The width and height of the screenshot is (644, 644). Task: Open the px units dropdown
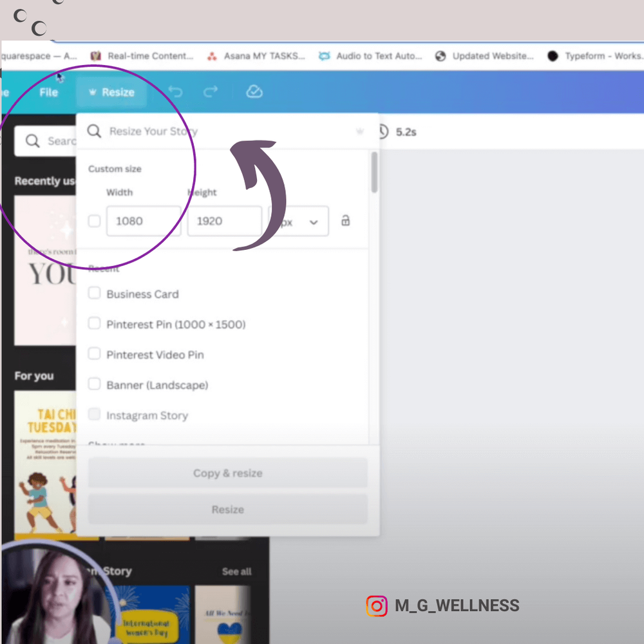click(299, 221)
